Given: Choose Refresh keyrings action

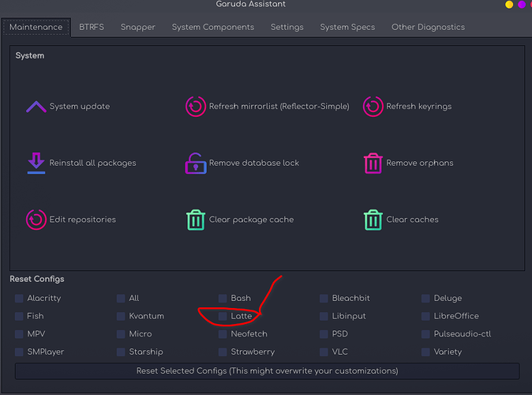Looking at the screenshot, I should 418,107.
